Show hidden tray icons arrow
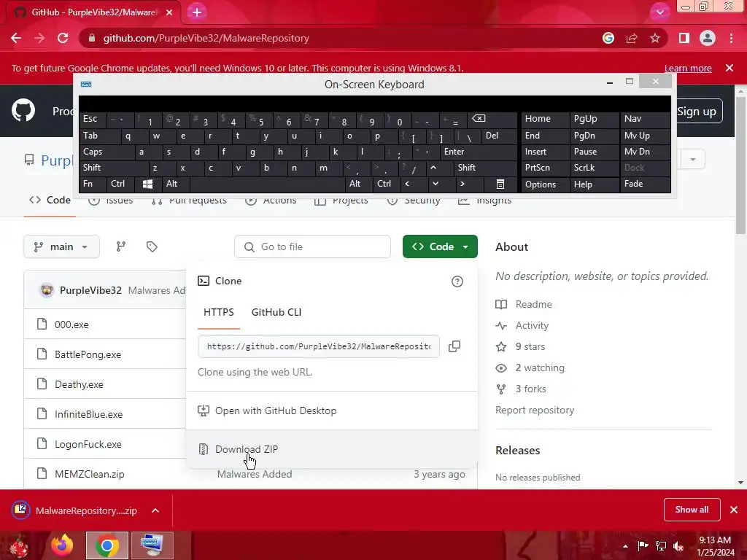This screenshot has height=560, width=747. click(x=625, y=546)
